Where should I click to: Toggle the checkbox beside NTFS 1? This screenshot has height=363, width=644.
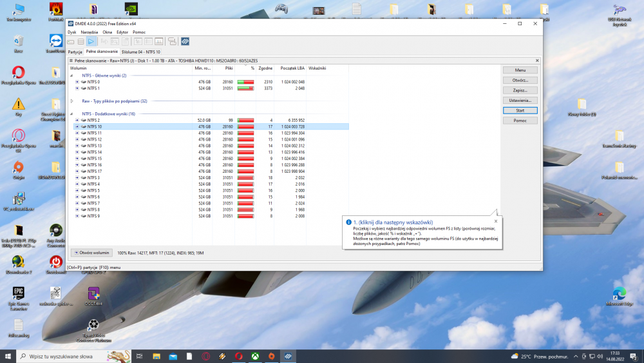tap(77, 88)
